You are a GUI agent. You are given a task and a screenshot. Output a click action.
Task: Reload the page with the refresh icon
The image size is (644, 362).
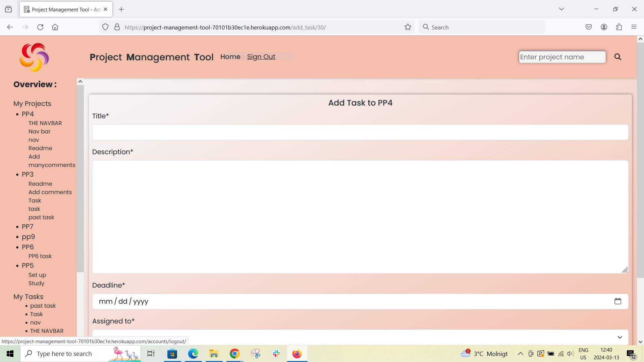pos(40,27)
